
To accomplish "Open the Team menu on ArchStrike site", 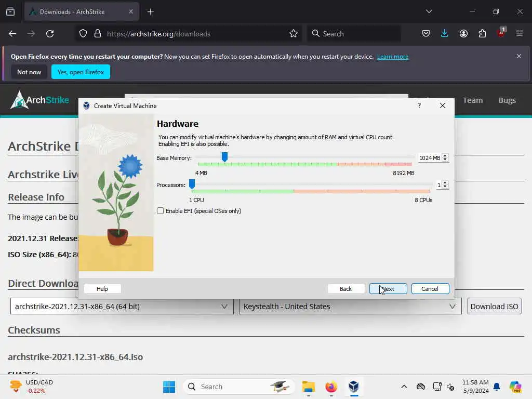I will point(473,100).
